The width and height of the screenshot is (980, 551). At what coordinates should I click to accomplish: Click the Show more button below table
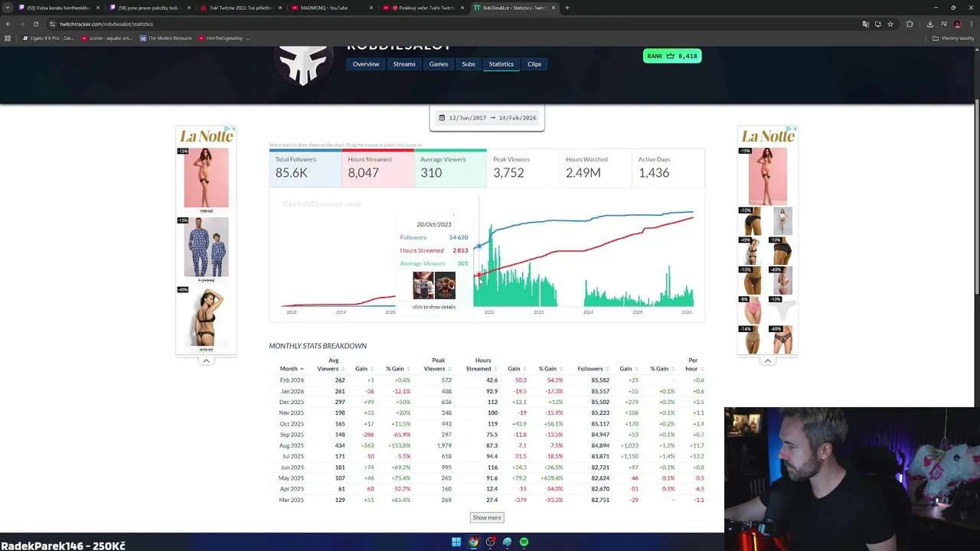(x=487, y=517)
